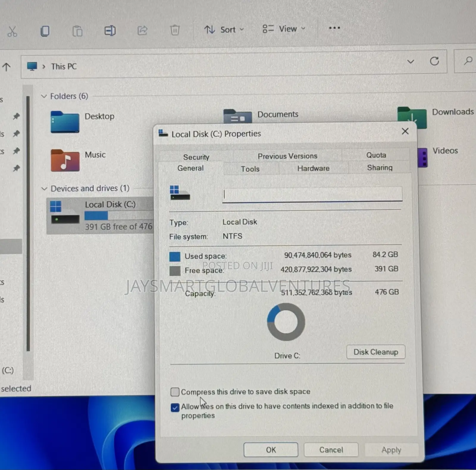Open the View dropdown
476x470 pixels.
coord(284,29)
